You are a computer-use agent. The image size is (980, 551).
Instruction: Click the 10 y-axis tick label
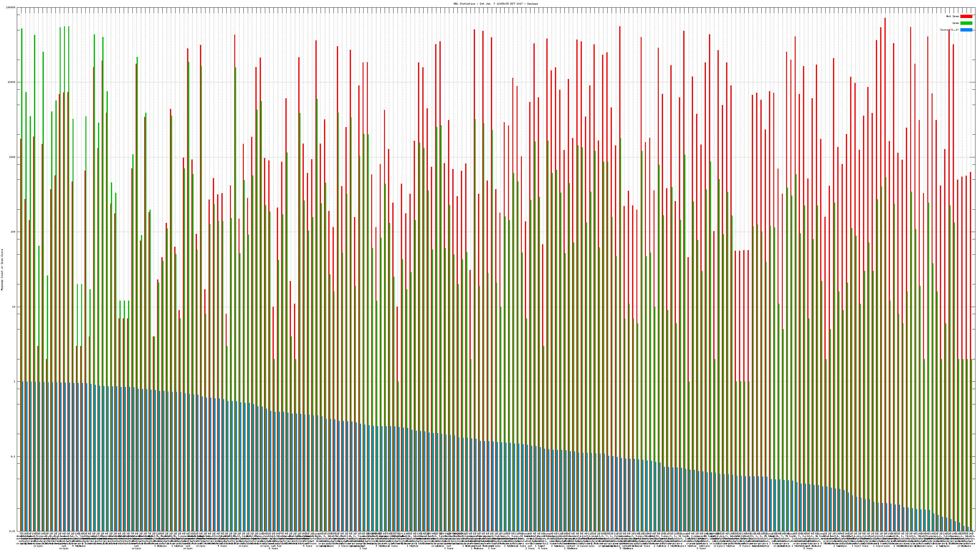(14, 307)
